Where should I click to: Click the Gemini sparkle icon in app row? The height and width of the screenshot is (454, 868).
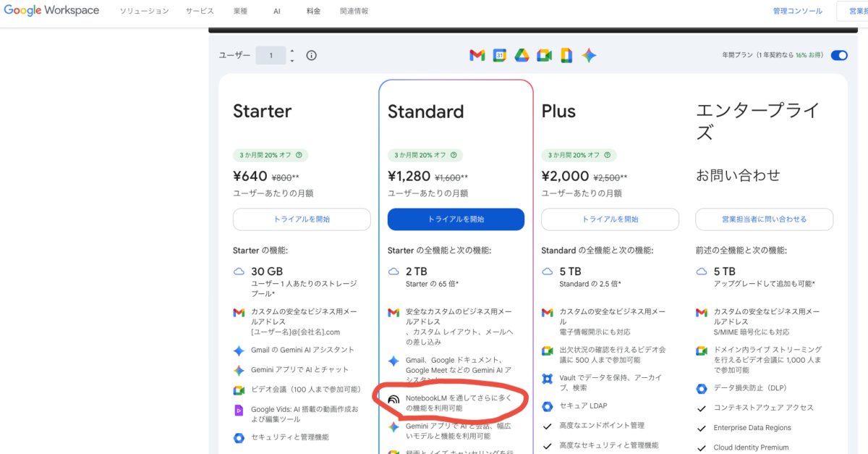coord(589,56)
